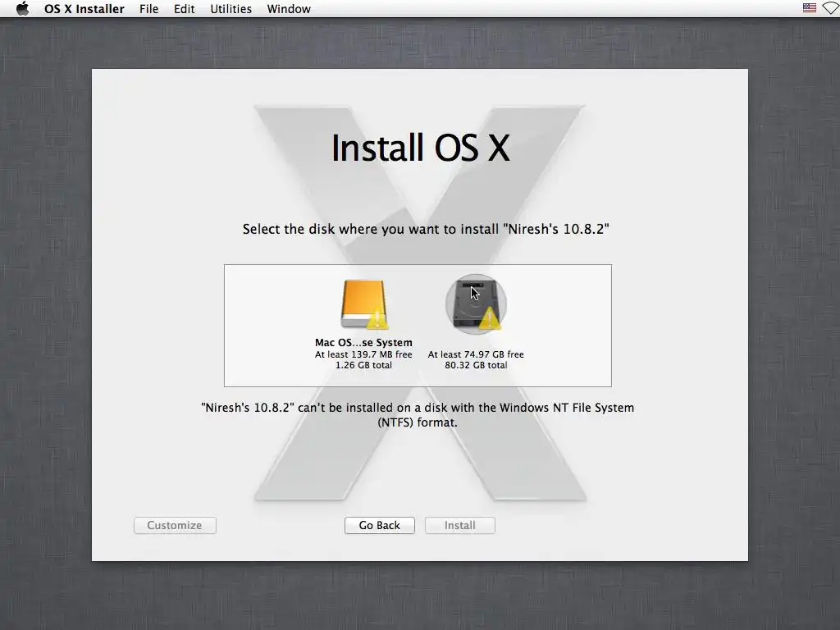Open the Window menu
This screenshot has height=630, width=840.
pyautogui.click(x=289, y=9)
